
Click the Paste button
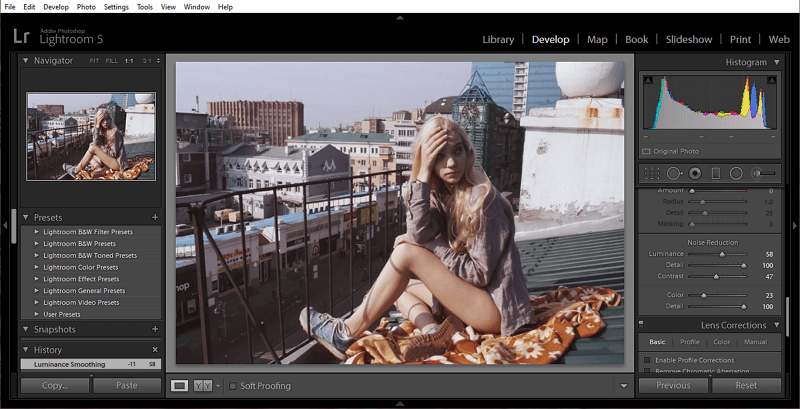click(x=127, y=386)
